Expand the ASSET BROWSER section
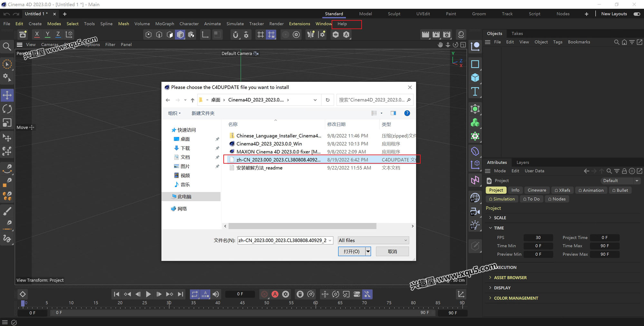Viewport: 644px width, 326px height. 490,277
